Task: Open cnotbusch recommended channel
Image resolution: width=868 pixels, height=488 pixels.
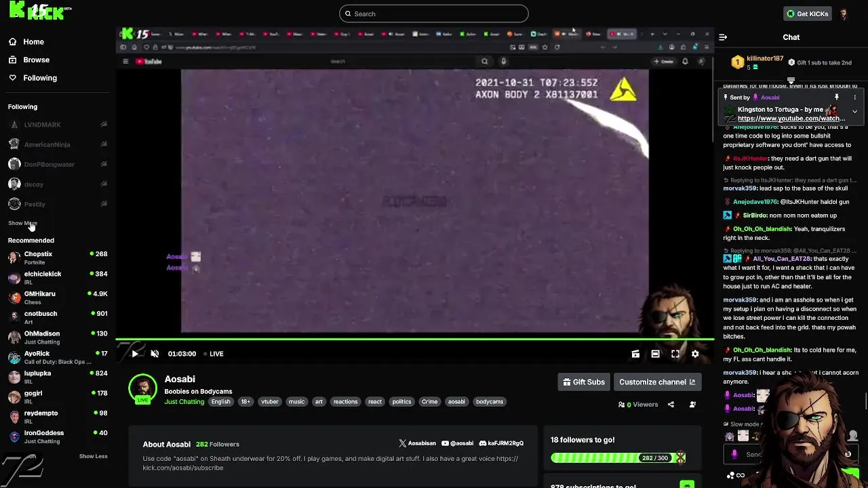Action: click(58, 317)
